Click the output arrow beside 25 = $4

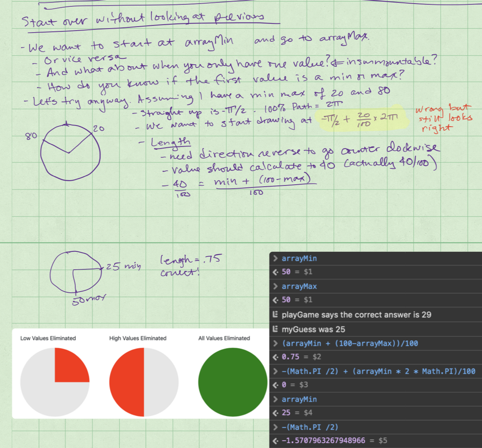pyautogui.click(x=276, y=413)
